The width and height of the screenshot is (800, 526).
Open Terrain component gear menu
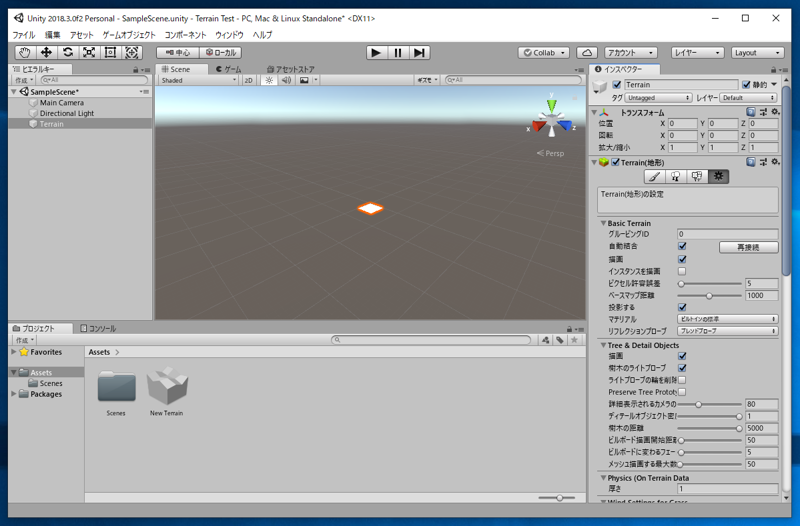[x=775, y=162]
